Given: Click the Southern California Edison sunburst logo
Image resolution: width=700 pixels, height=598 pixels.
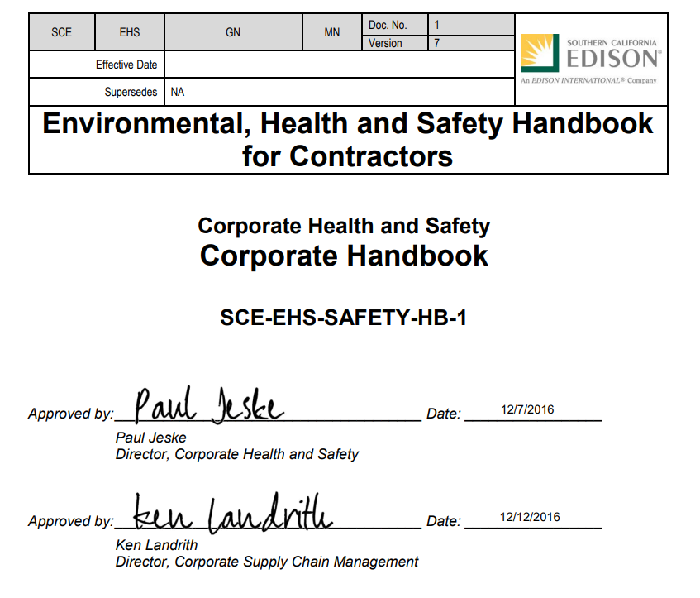Looking at the screenshot, I should [540, 53].
